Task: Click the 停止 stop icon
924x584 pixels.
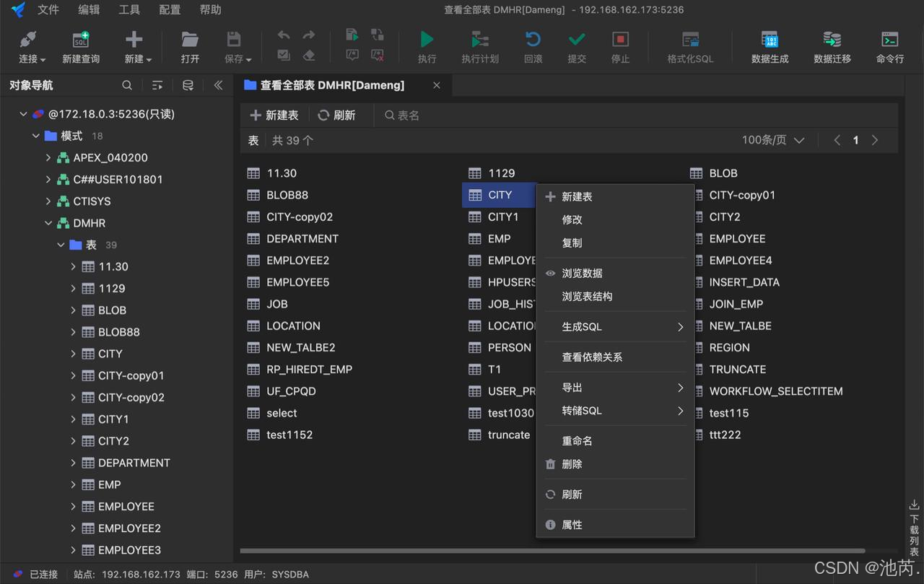Action: (x=619, y=43)
